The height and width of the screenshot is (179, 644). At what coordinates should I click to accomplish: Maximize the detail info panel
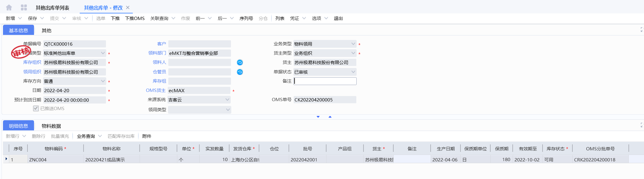click(642, 125)
